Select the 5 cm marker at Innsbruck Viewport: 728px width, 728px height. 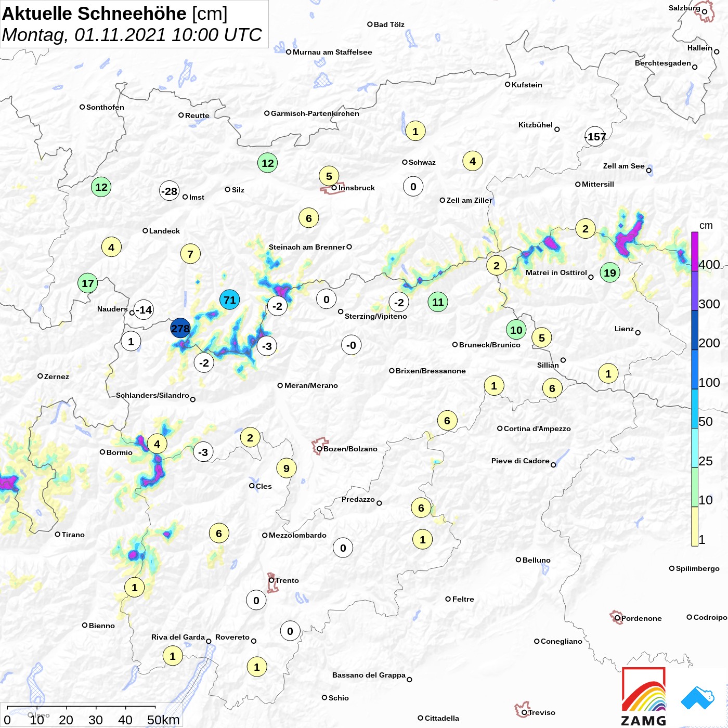329,176
